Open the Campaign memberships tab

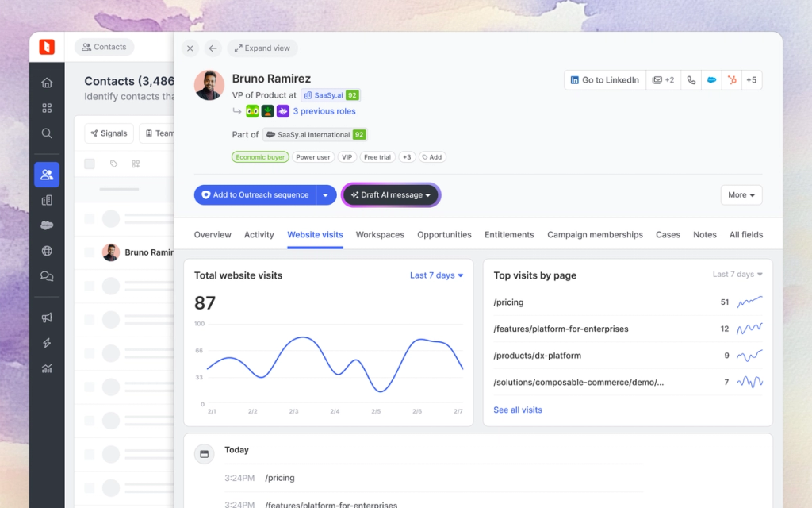coord(595,234)
